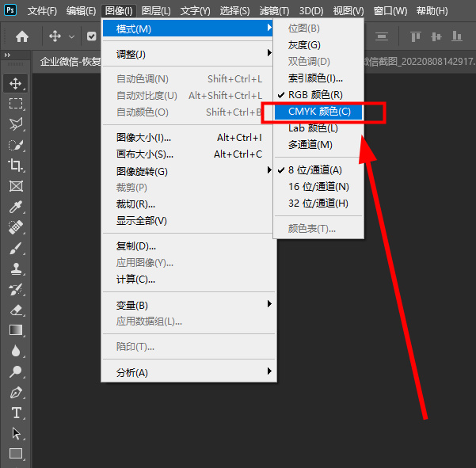Expand the toolbox with double-arrow chevron
Screen dimensions: 476x468
(x=7, y=55)
